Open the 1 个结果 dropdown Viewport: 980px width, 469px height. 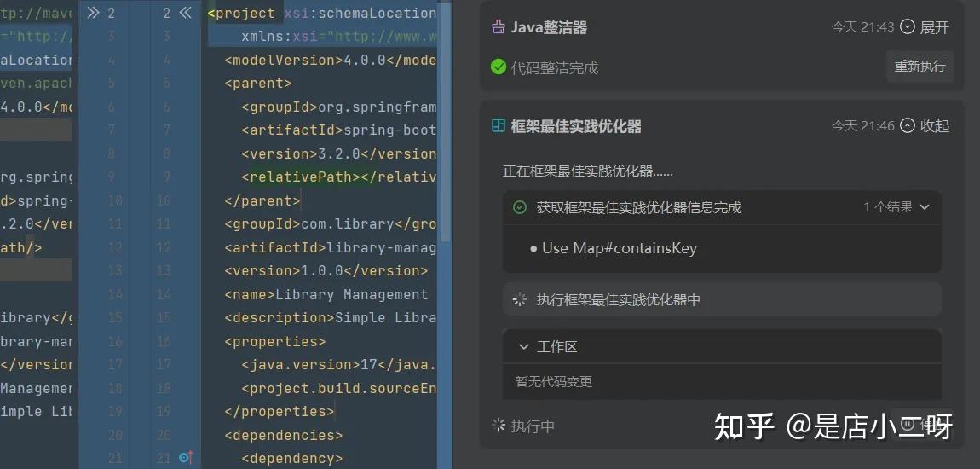896,207
